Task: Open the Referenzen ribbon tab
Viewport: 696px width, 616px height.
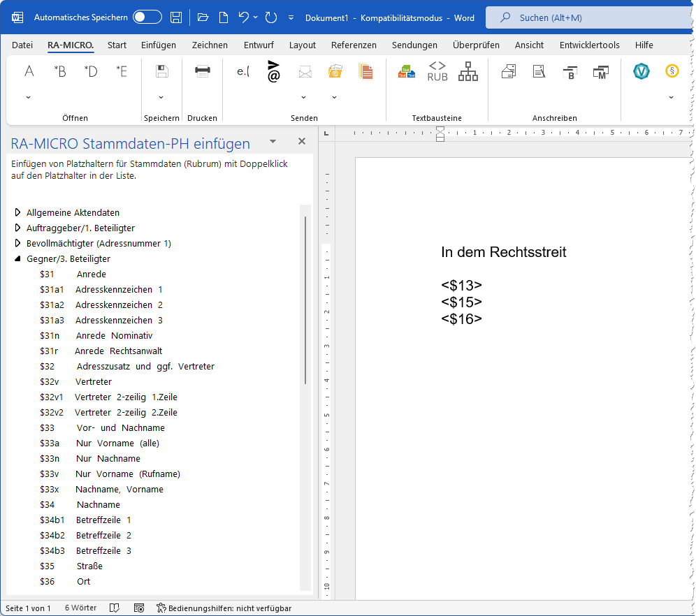Action: [x=354, y=45]
